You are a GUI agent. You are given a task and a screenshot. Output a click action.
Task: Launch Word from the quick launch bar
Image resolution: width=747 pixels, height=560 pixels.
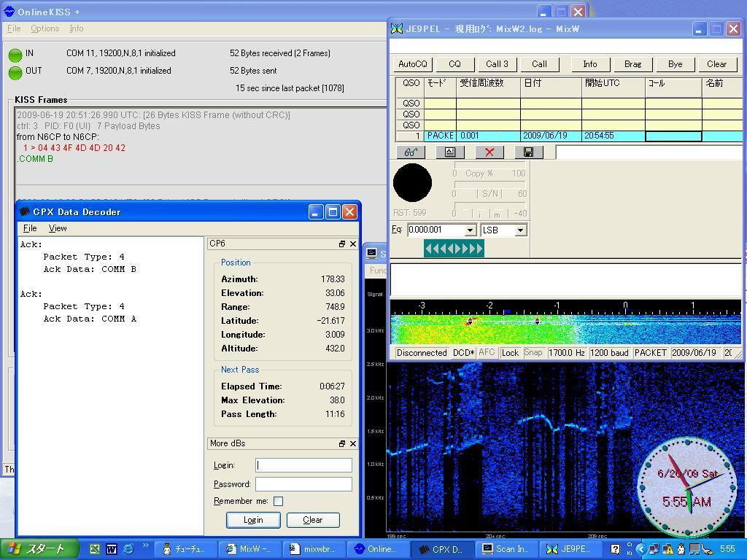[x=112, y=549]
